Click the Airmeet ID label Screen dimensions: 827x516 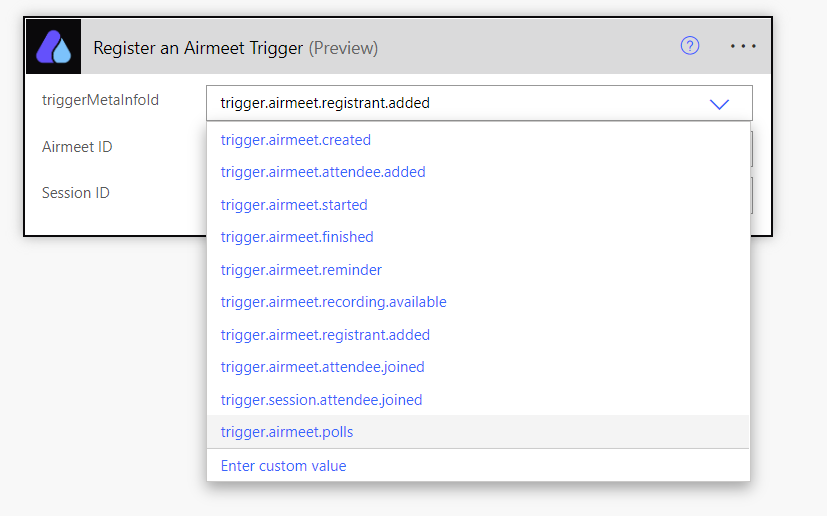(77, 147)
